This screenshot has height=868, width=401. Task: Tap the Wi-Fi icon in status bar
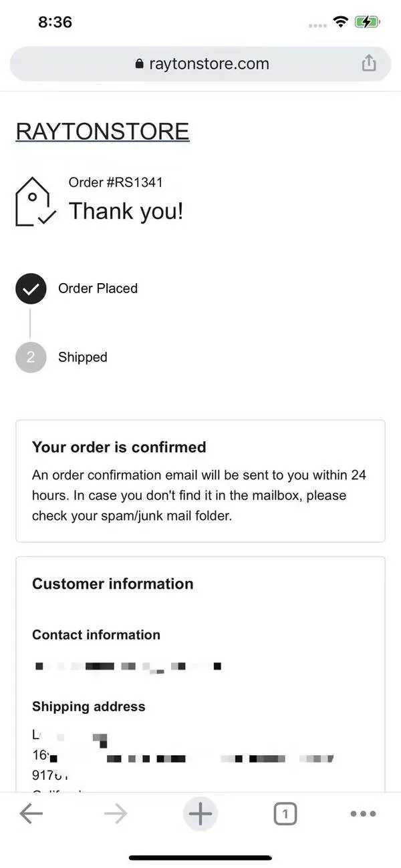coord(342,22)
